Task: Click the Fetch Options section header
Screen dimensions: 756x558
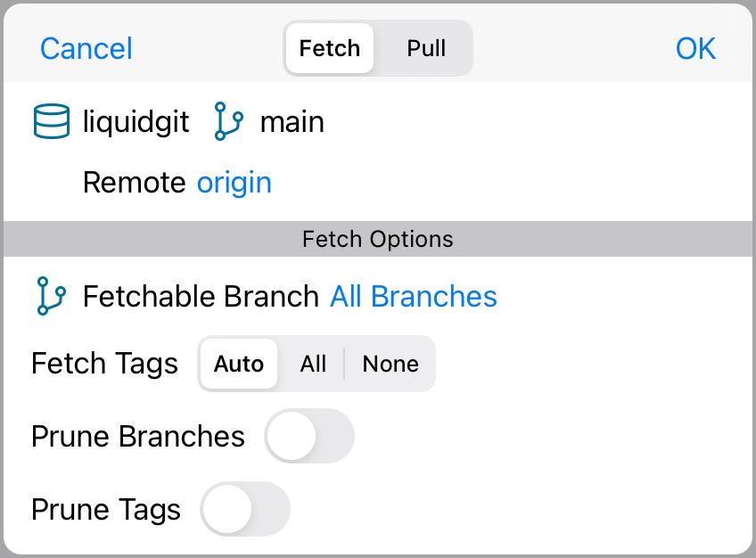Action: (x=378, y=239)
